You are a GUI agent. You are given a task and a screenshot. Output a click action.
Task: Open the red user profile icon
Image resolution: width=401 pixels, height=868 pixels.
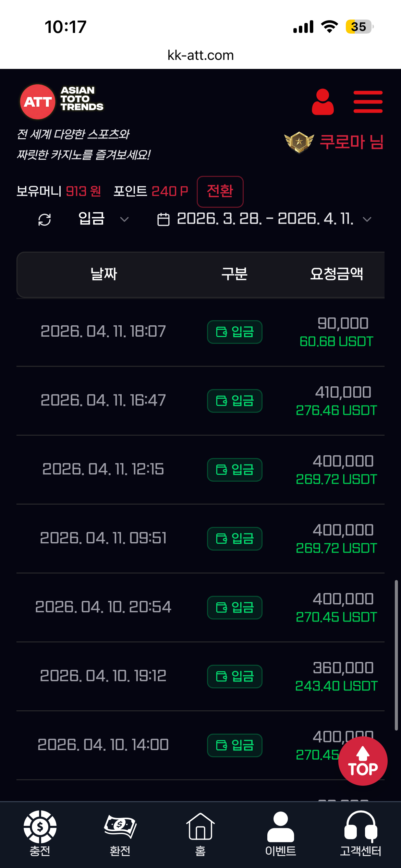(323, 102)
